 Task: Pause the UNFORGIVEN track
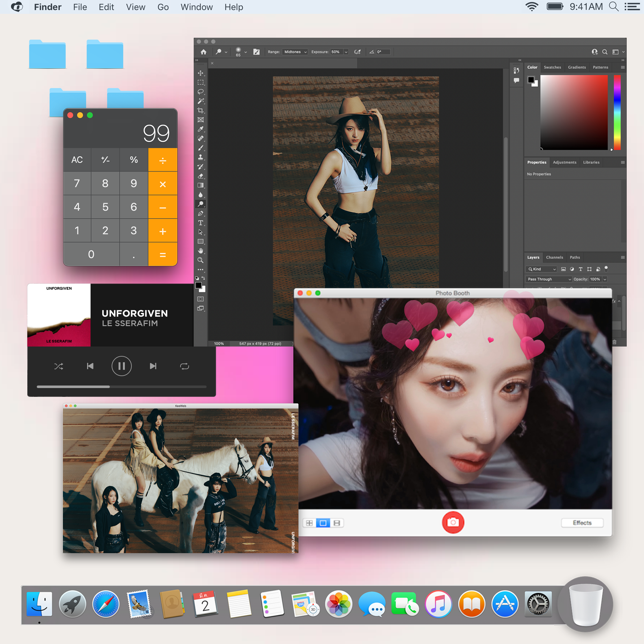pyautogui.click(x=121, y=366)
